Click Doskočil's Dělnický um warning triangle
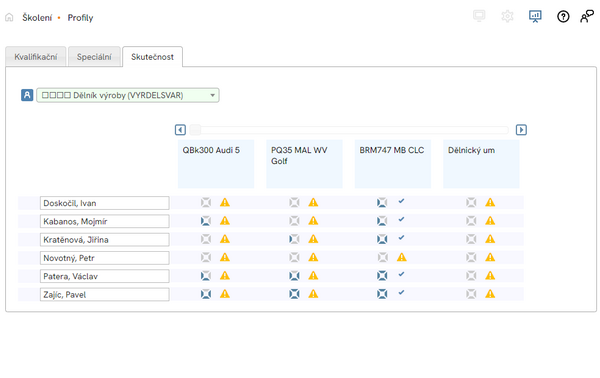The height and width of the screenshot is (378, 600). (x=490, y=202)
